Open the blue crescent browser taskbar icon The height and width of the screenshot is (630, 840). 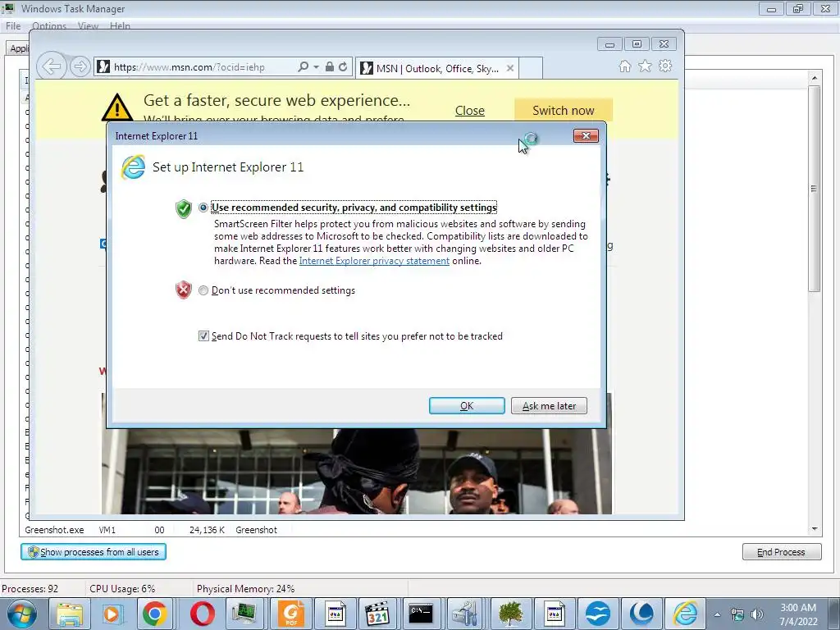click(641, 614)
